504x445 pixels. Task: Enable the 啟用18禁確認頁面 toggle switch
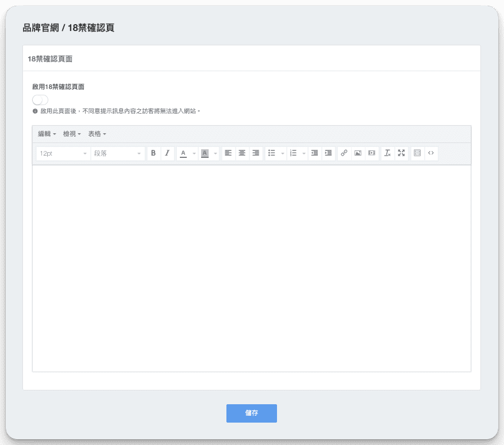40,100
